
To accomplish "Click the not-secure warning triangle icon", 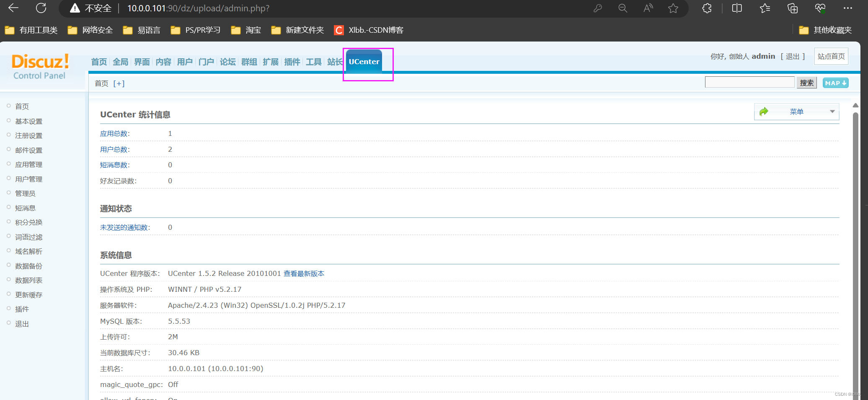I will pyautogui.click(x=75, y=8).
